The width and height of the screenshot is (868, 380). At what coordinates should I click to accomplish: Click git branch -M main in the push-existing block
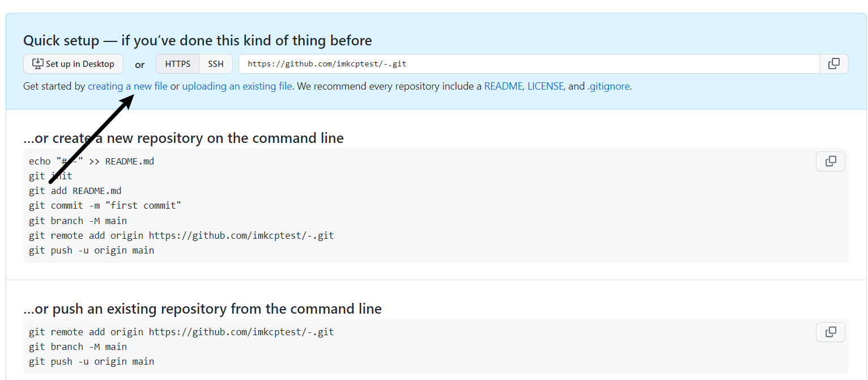(78, 347)
